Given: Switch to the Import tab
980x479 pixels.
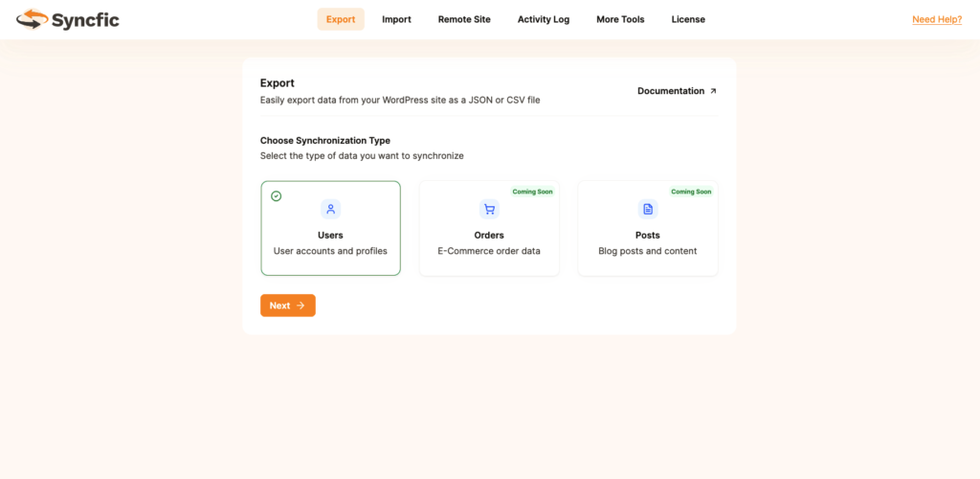Looking at the screenshot, I should pyautogui.click(x=396, y=19).
